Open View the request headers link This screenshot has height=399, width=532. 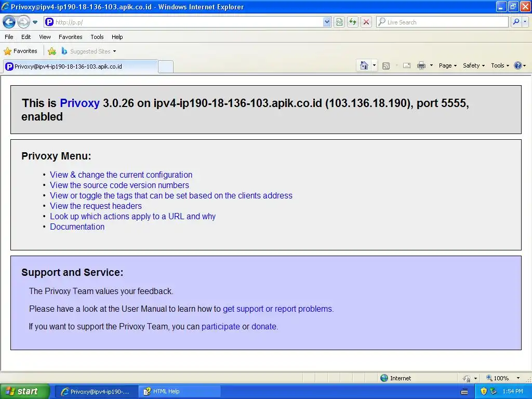pos(96,206)
